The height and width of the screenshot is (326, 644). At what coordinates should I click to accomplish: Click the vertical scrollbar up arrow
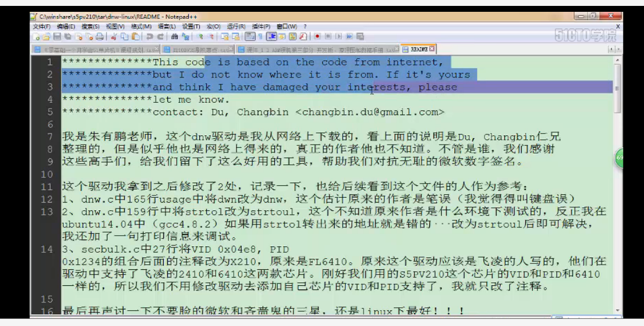(x=617, y=60)
